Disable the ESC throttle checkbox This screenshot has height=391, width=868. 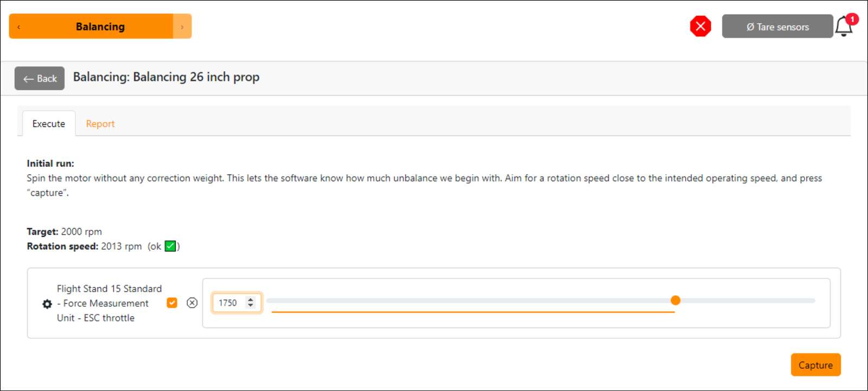[171, 302]
